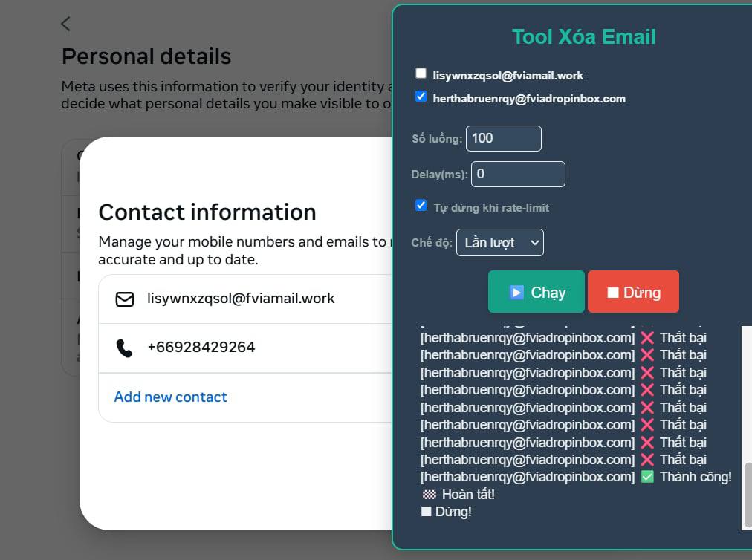Focus the Số luồng input field

(x=503, y=138)
